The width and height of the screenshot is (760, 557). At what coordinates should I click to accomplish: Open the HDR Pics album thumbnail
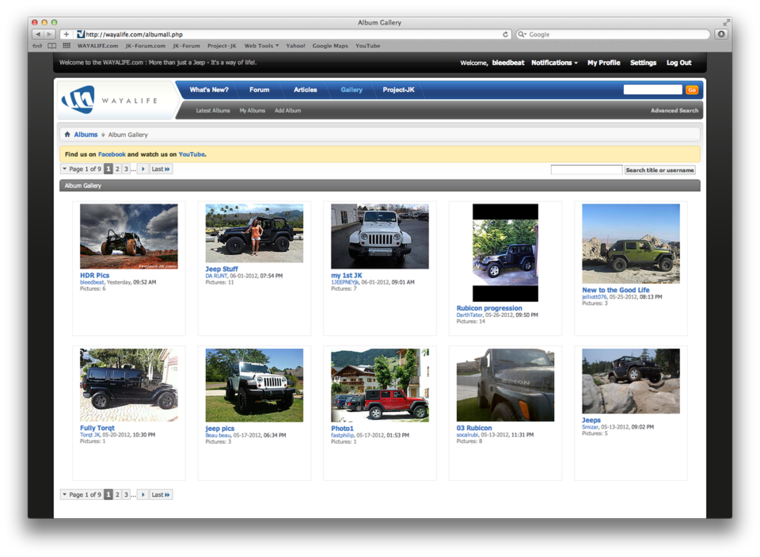(129, 237)
